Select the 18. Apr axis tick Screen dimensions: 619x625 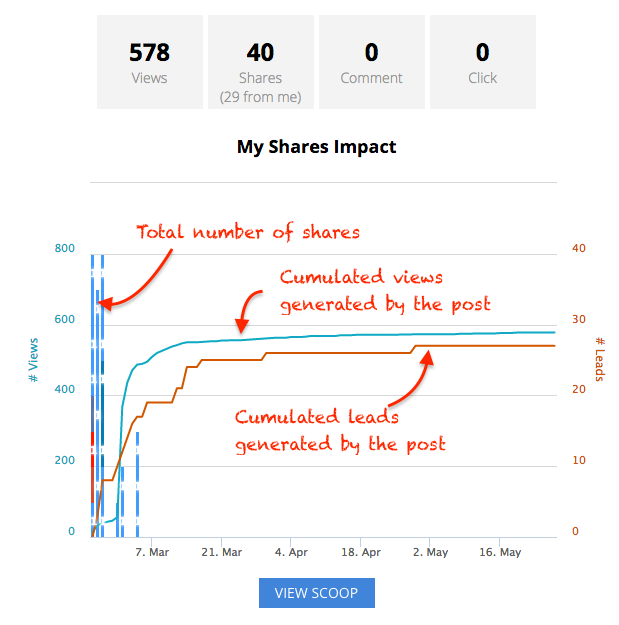point(361,552)
